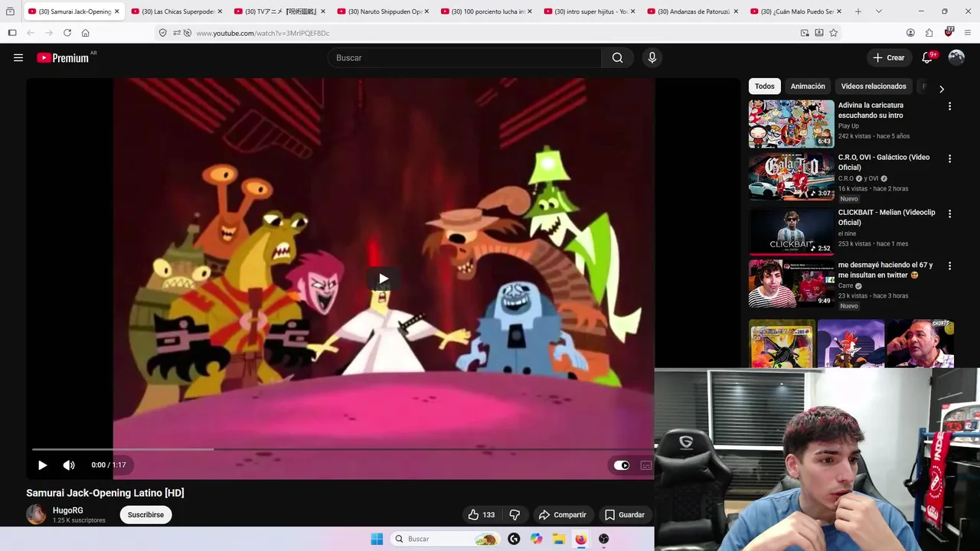
Task: Open File Explorer from the taskbar
Action: point(559,539)
